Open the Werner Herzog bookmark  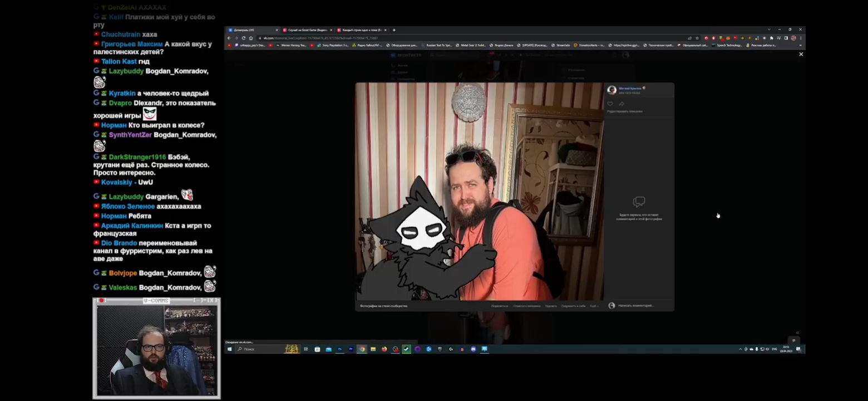click(x=292, y=45)
